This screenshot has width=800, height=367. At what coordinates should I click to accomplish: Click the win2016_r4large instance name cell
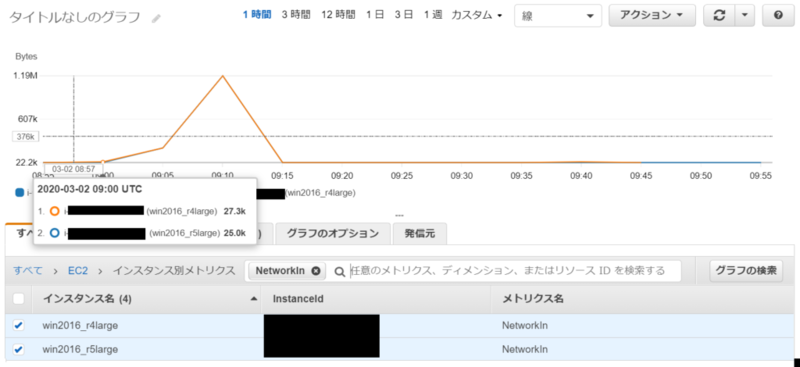coord(81,326)
